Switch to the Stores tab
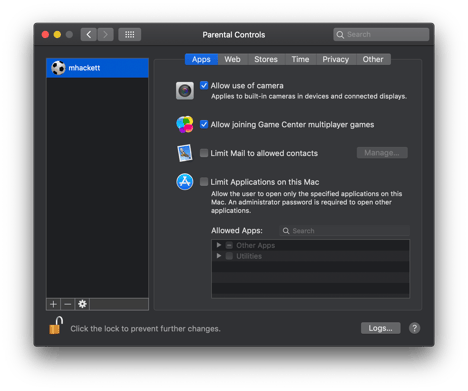The height and width of the screenshot is (391, 468). coord(266,59)
